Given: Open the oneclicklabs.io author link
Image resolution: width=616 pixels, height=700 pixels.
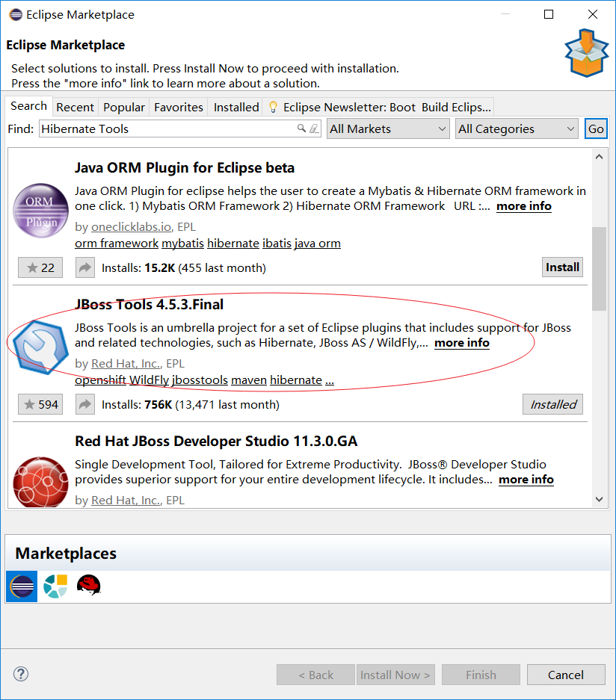Looking at the screenshot, I should tap(132, 227).
